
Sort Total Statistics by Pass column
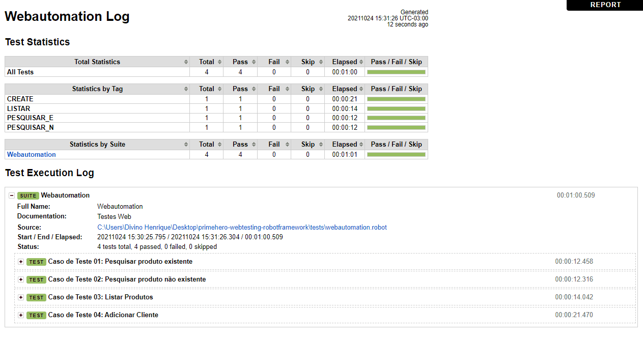240,62
